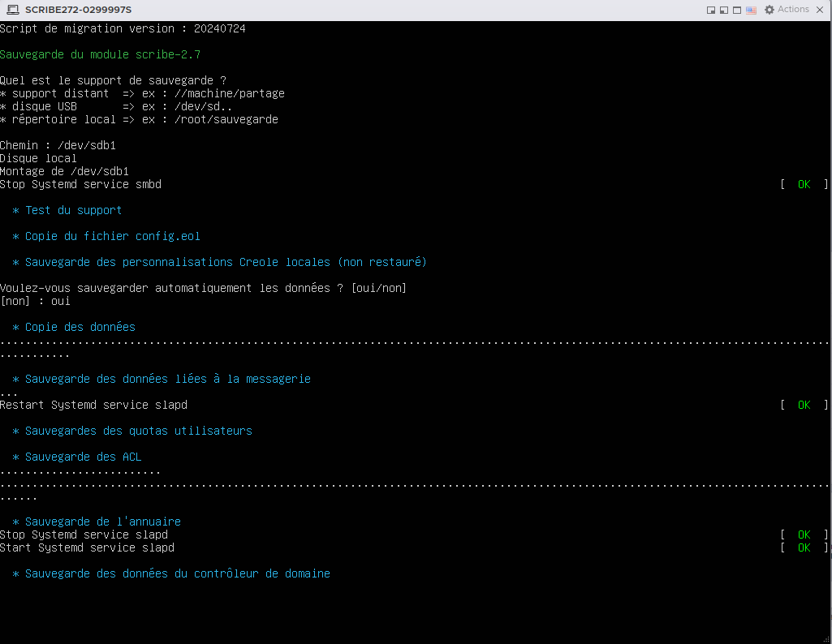Click second window layout icon in title bar
832x644 pixels.
(723, 10)
